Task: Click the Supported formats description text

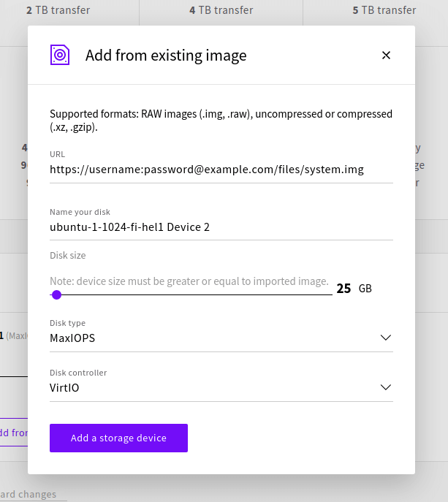Action: tap(221, 121)
